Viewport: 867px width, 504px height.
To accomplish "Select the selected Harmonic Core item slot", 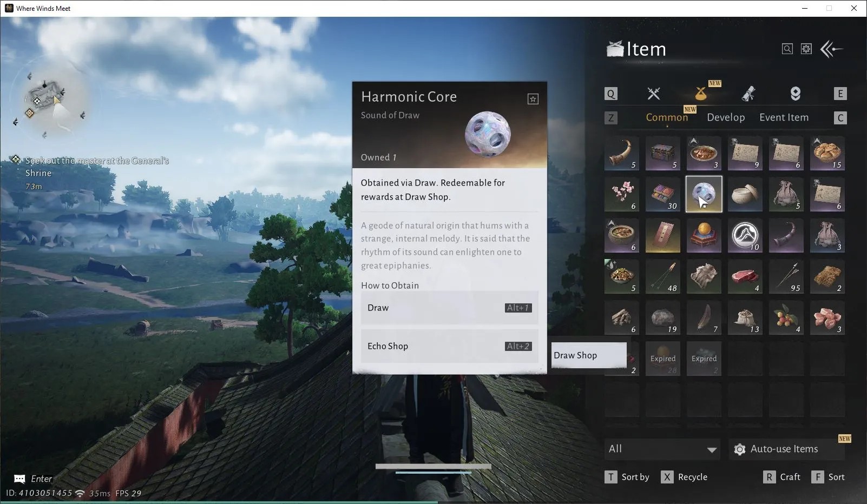I will 704,194.
